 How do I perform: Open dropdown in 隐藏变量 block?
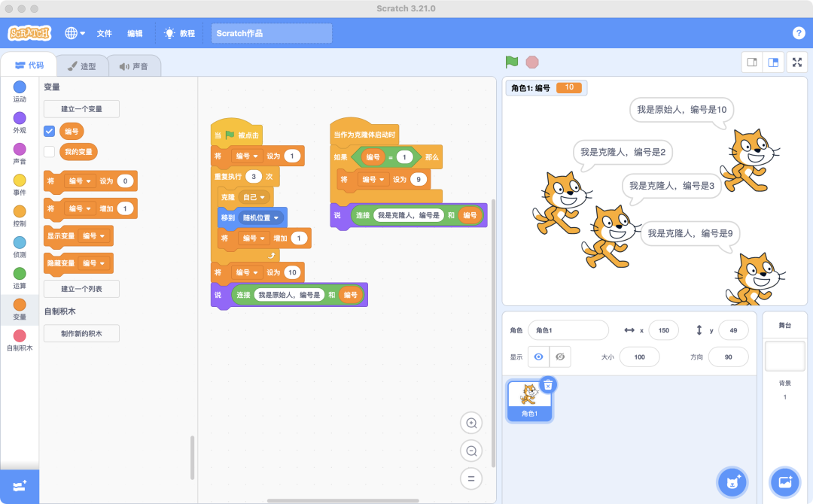[94, 263]
